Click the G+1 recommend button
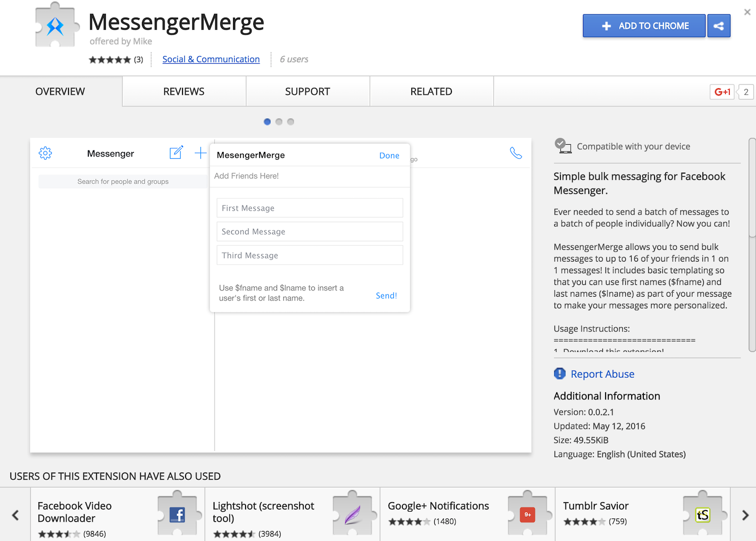 pos(722,92)
